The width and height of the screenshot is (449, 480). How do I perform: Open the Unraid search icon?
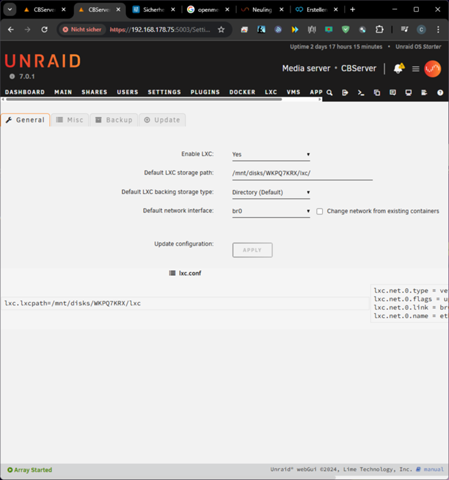[329, 92]
